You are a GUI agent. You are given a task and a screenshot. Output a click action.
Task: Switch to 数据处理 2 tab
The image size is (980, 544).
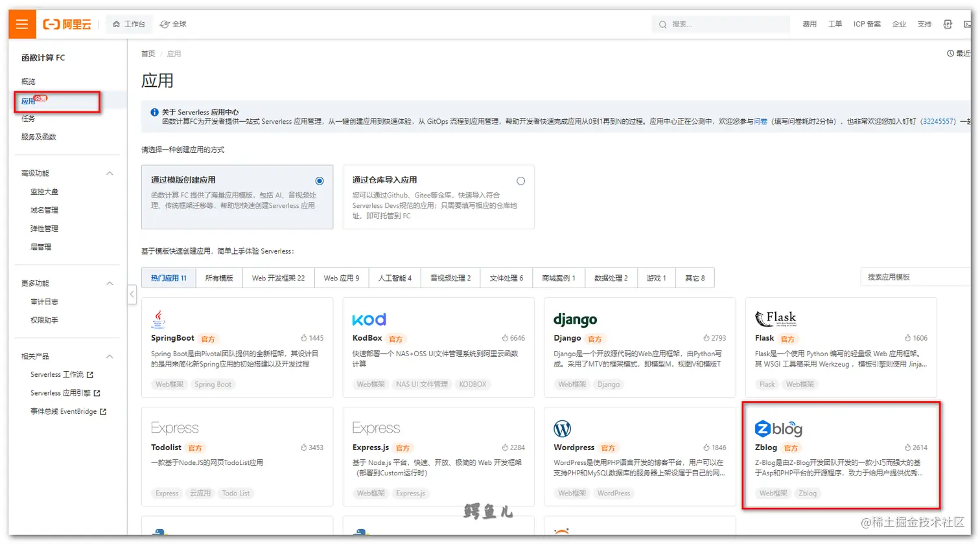tap(611, 278)
